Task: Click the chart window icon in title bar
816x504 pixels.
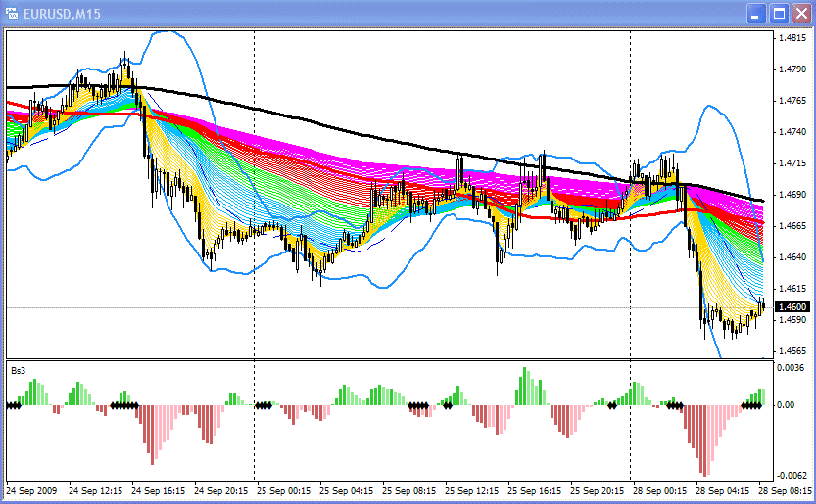Action: pyautogui.click(x=12, y=13)
